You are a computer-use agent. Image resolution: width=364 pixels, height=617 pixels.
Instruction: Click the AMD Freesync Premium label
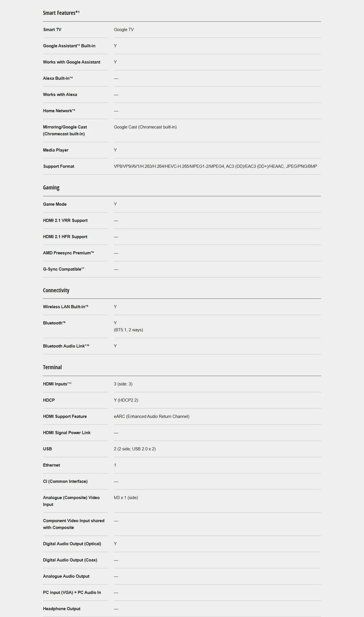pos(68,253)
